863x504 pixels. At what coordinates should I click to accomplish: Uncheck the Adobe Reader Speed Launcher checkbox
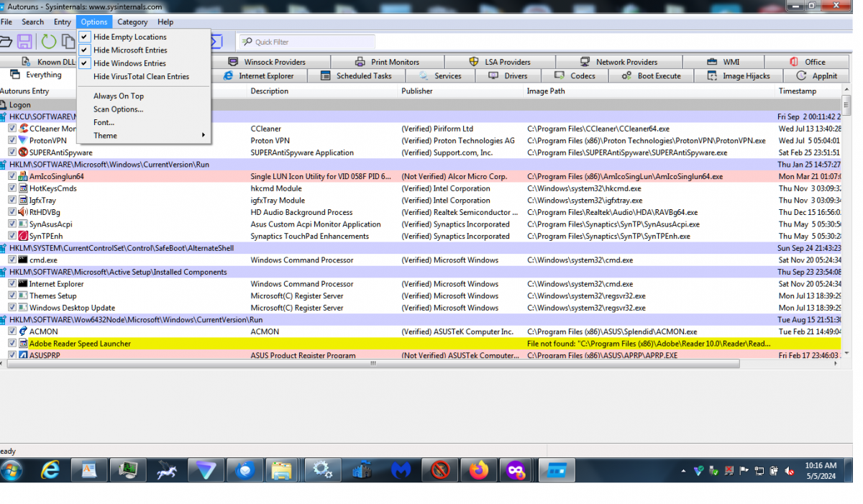tap(12, 344)
